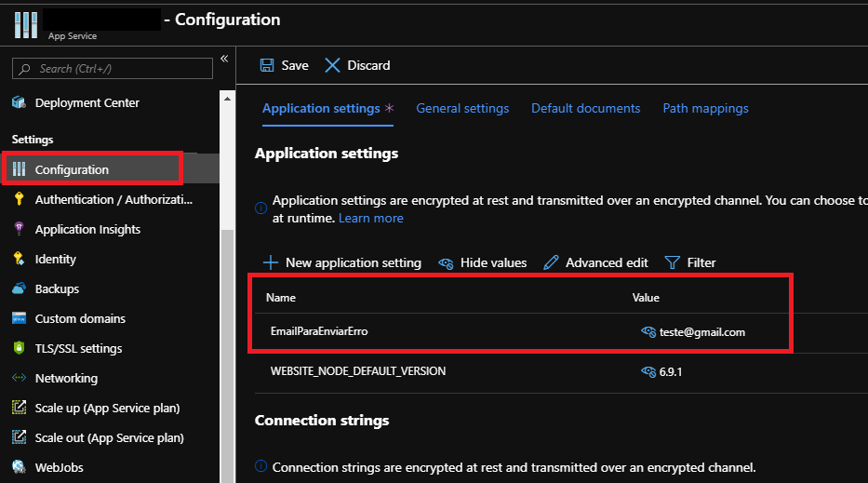Click the Application Insights lightbulb icon
Screen dimensions: 868x483
pos(19,229)
